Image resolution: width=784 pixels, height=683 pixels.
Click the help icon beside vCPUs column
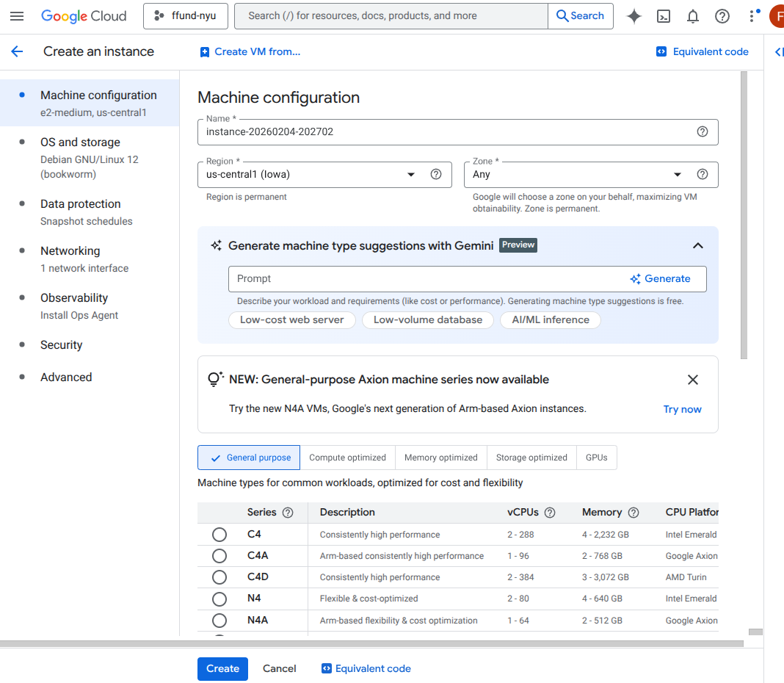pos(550,513)
